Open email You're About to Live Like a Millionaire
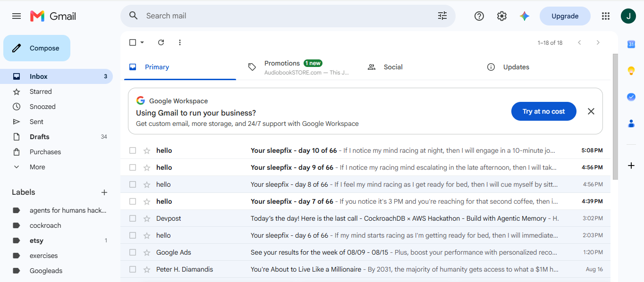This screenshot has width=644, height=282. pos(365,269)
